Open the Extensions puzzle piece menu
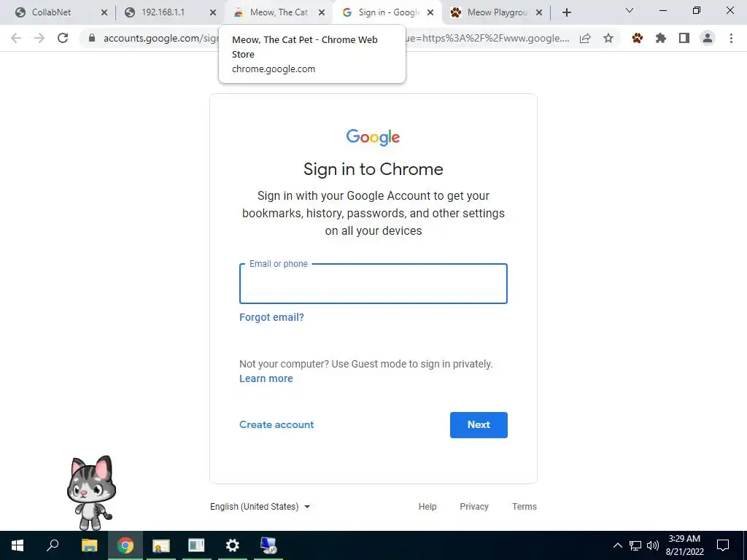747x560 pixels. tap(660, 38)
